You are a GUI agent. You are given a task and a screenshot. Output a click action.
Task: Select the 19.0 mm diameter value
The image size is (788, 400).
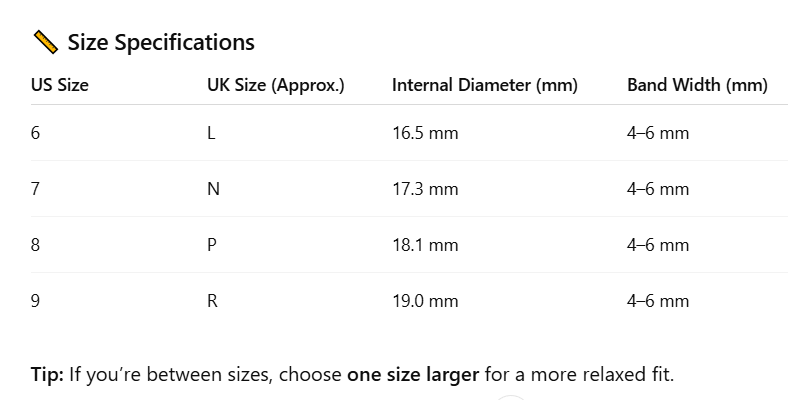tap(425, 301)
